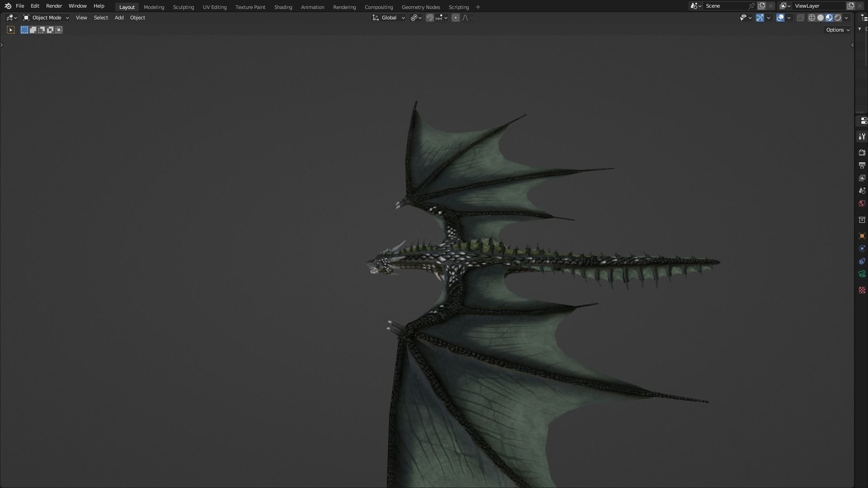Create a new scene with copy icon
Screen dimensions: 868x488
(762, 6)
